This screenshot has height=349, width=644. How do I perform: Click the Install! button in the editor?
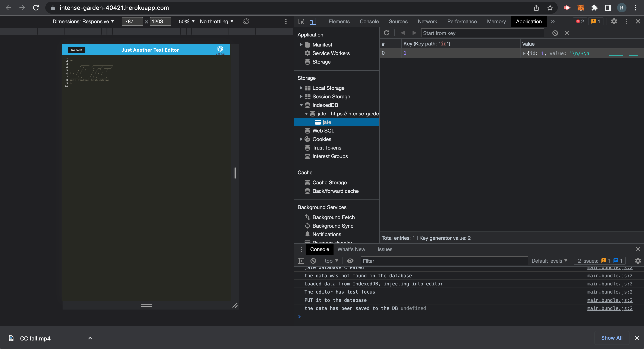click(76, 50)
